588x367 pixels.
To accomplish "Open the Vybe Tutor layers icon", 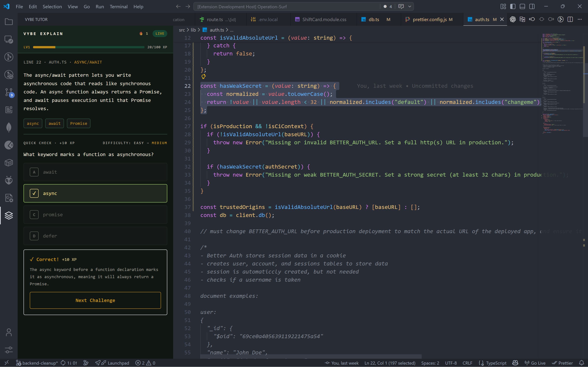I will (9, 216).
